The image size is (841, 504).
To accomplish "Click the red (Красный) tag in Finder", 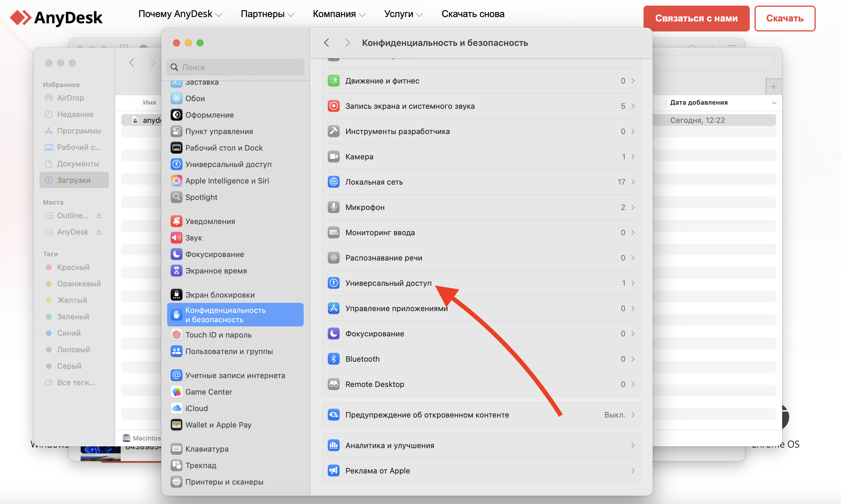I will pyautogui.click(x=68, y=267).
